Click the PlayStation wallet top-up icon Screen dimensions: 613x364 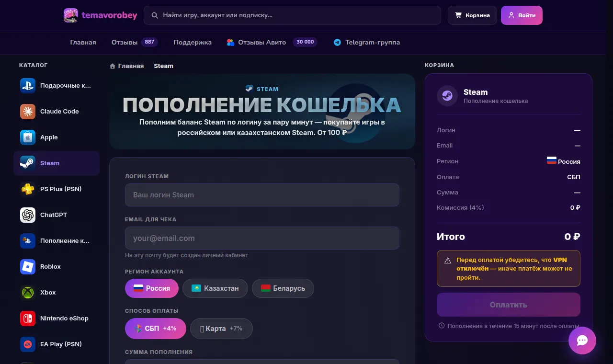coord(28,240)
